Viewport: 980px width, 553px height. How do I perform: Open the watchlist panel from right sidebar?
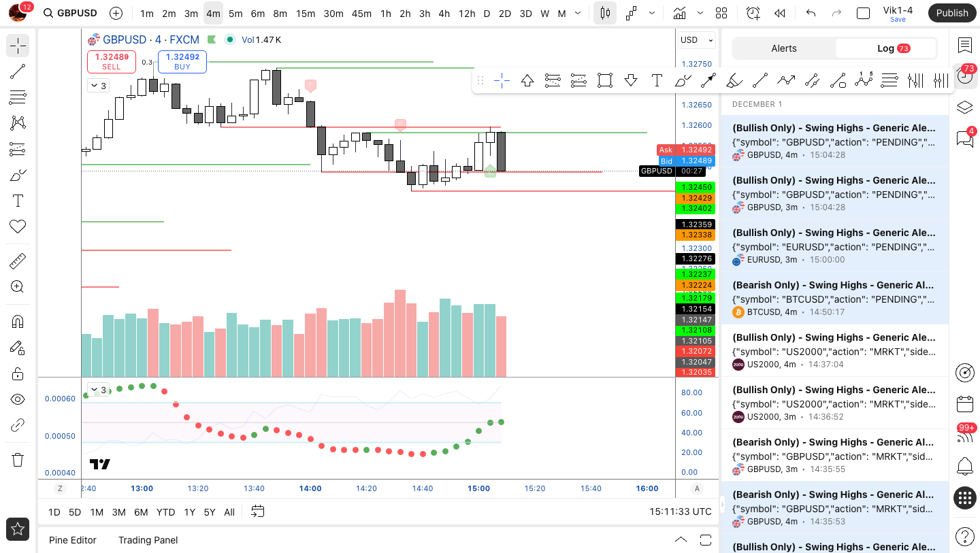click(x=964, y=46)
